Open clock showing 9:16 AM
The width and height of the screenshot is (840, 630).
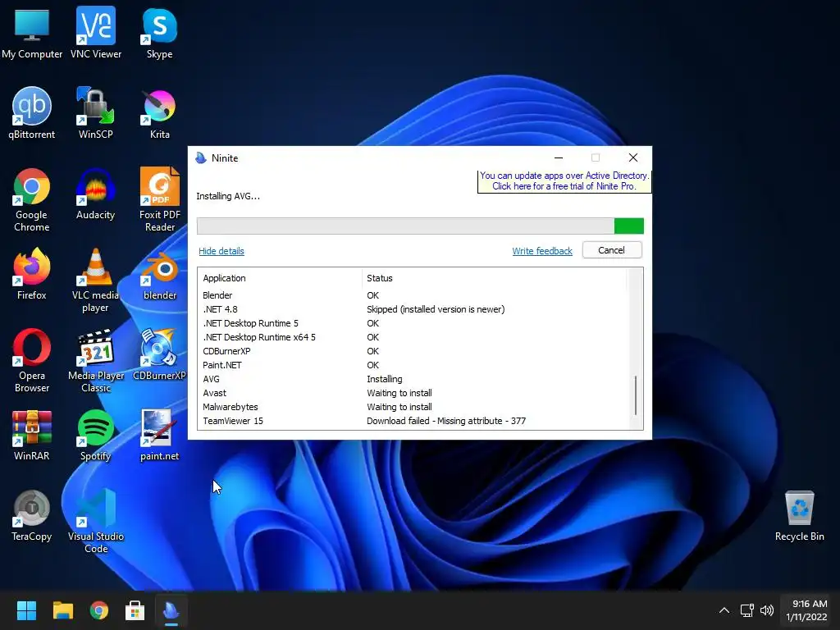pyautogui.click(x=807, y=610)
